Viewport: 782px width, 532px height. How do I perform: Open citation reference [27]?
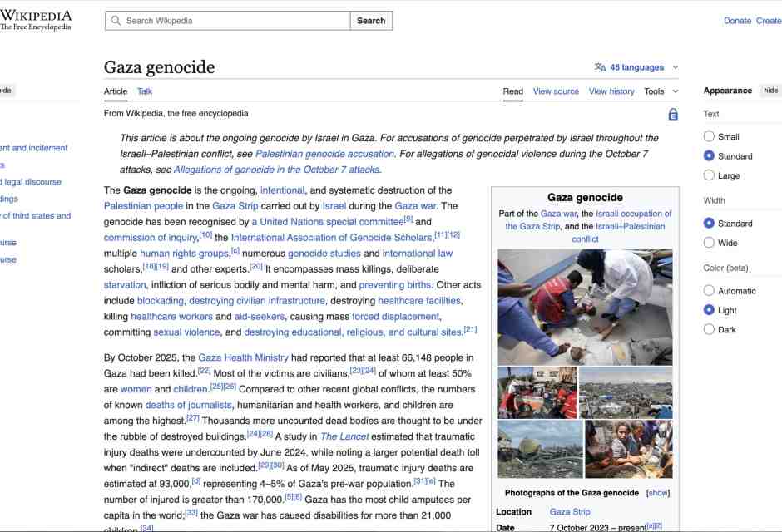pos(193,418)
